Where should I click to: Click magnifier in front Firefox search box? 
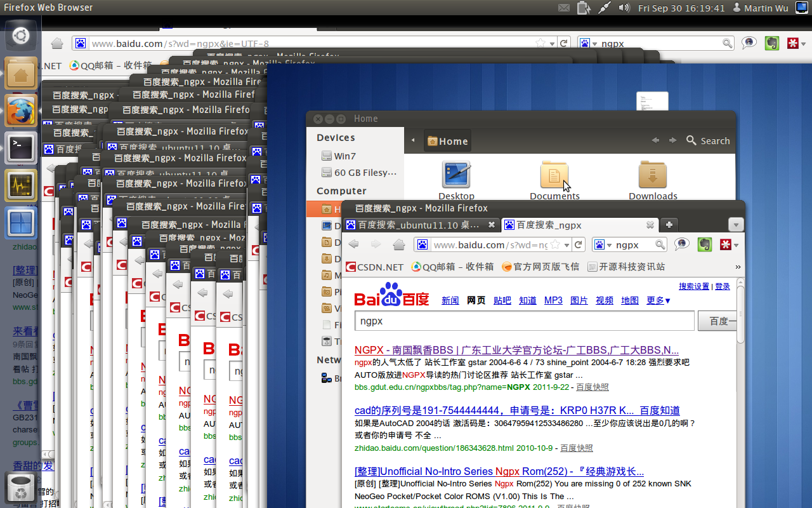click(660, 244)
